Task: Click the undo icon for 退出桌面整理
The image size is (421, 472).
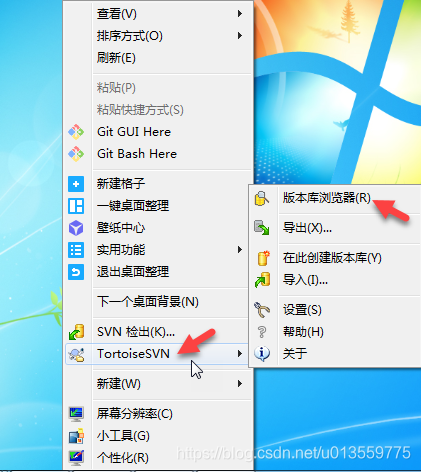Action: click(x=76, y=272)
